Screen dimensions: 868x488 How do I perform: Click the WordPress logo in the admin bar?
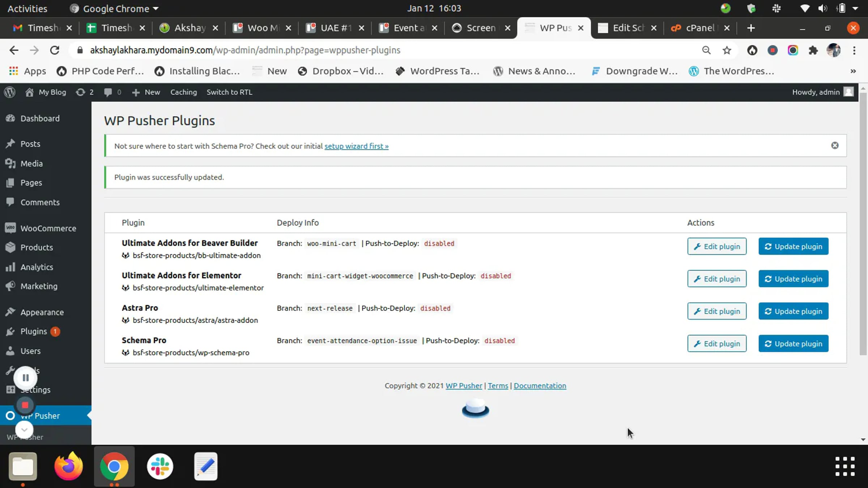pos(10,92)
